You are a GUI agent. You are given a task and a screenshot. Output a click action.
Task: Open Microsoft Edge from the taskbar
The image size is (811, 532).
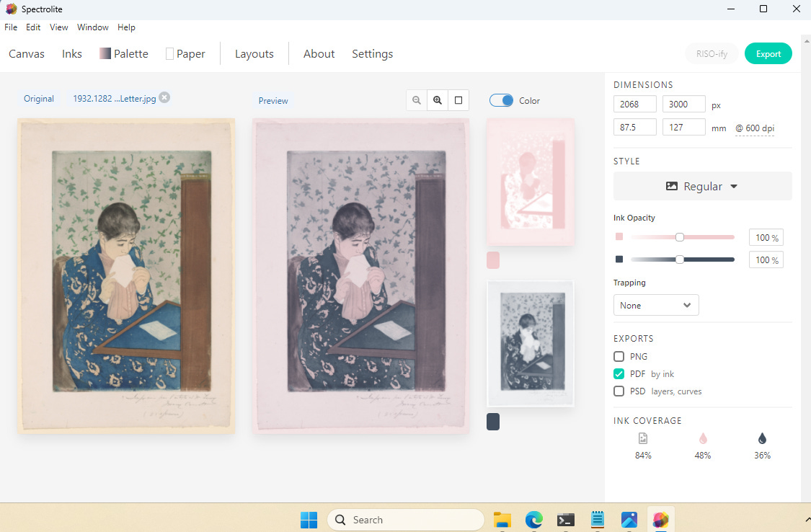pos(533,520)
